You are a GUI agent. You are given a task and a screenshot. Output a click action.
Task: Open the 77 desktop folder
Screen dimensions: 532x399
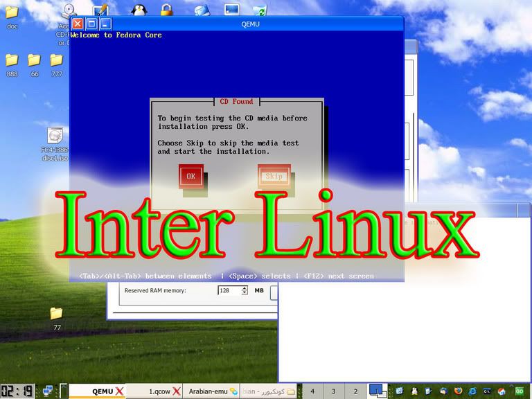tap(56, 314)
